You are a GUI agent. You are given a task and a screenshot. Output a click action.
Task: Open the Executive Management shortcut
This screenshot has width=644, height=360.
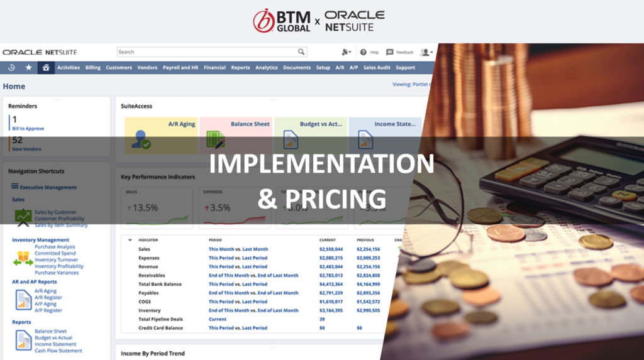48,187
